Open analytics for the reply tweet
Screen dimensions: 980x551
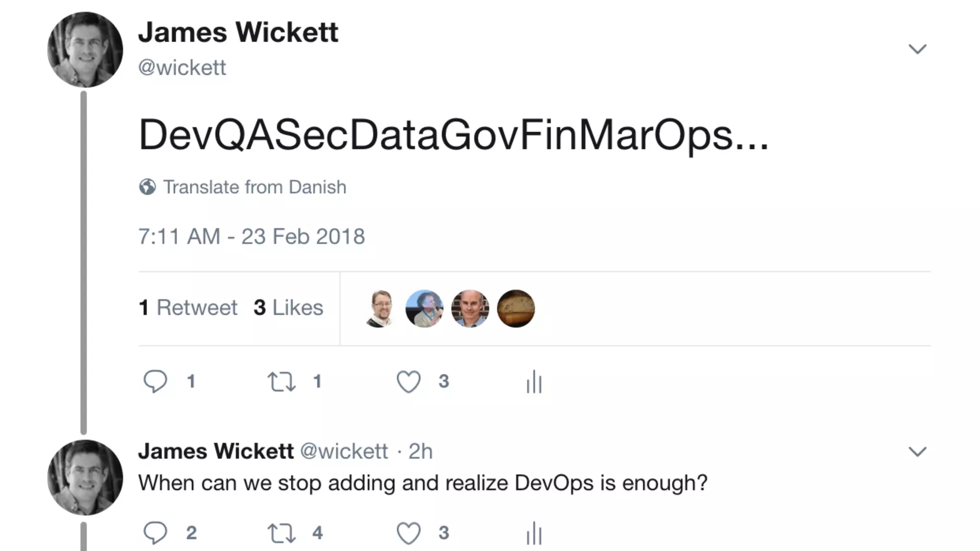click(x=534, y=534)
